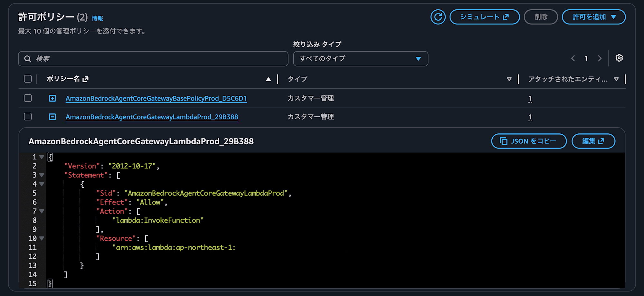Click attached entities count for BasePolicyProd row
The width and height of the screenshot is (644, 296).
tap(530, 99)
